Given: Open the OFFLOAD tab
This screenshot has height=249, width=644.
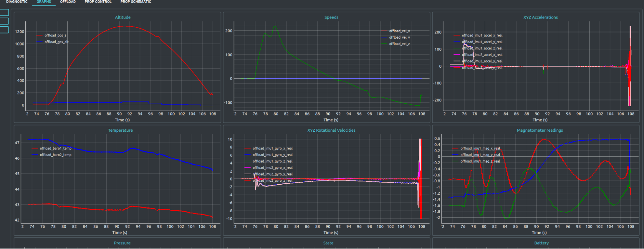Looking at the screenshot, I should point(68,2).
